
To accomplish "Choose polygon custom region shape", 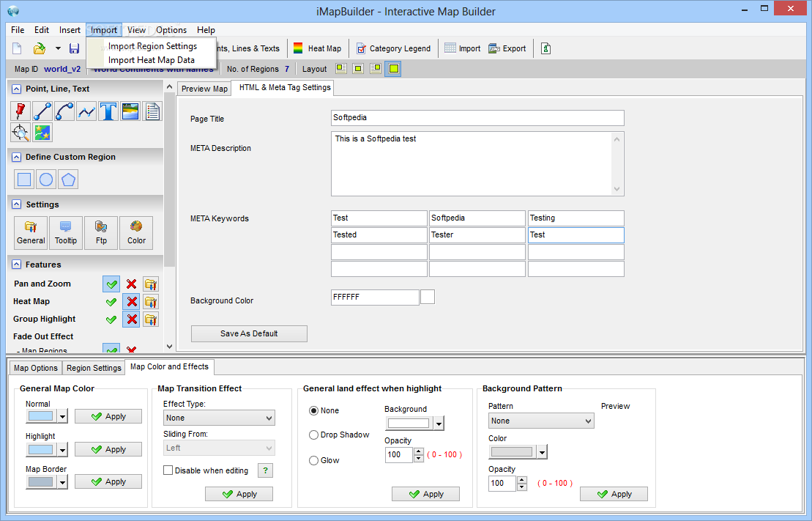I will tap(68, 180).
